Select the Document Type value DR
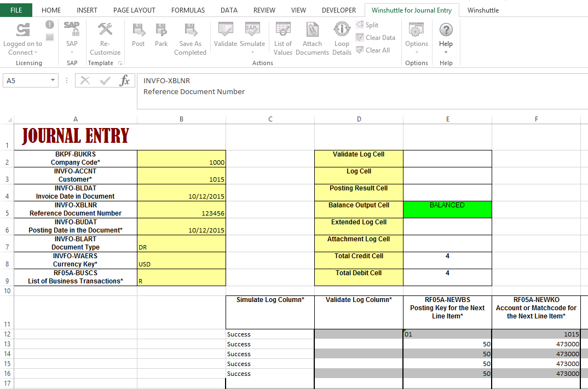588x389 pixels. click(182, 243)
